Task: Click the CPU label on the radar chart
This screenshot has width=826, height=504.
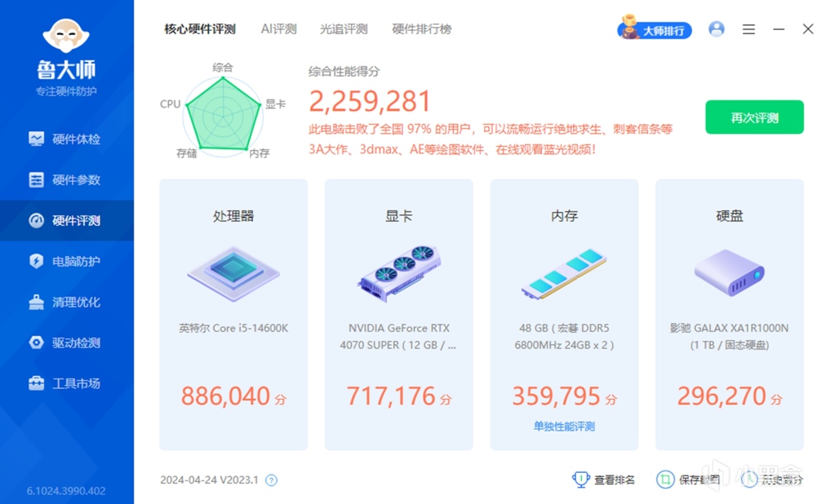Action: tap(170, 104)
